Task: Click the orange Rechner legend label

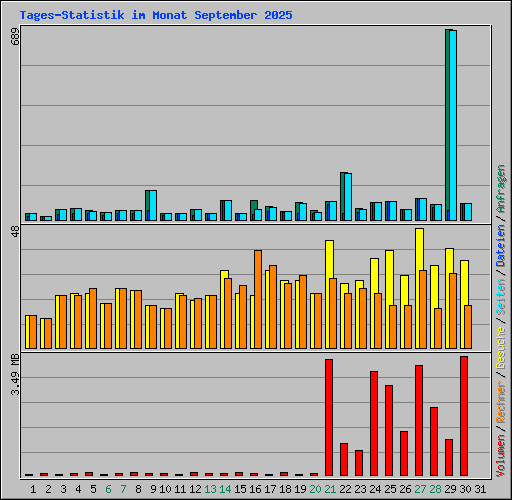Action: [x=501, y=403]
